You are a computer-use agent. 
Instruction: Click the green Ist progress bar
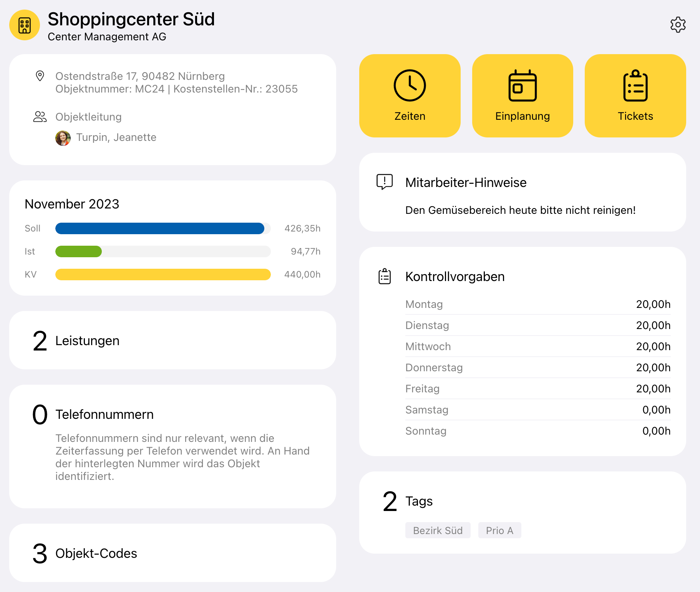tap(79, 251)
